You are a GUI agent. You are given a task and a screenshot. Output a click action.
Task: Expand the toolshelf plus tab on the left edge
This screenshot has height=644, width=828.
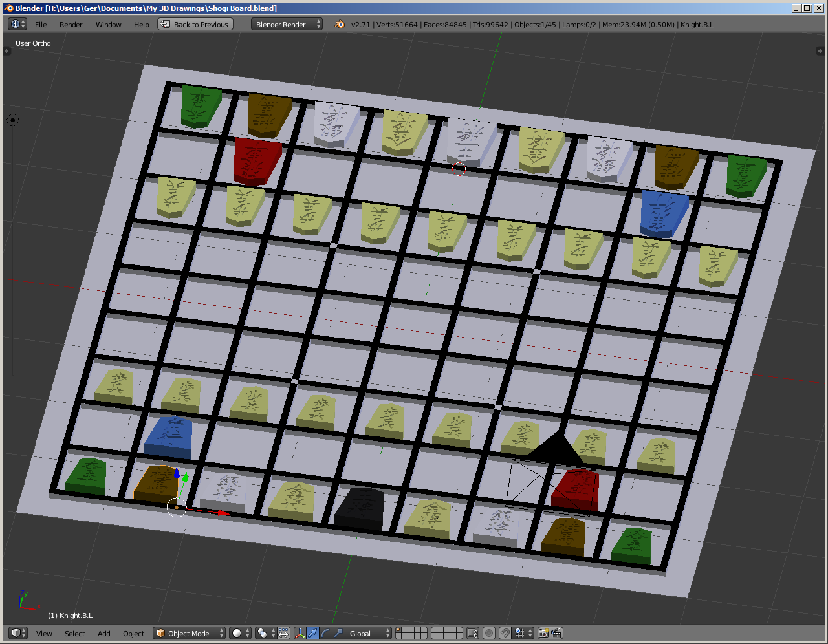[7, 50]
